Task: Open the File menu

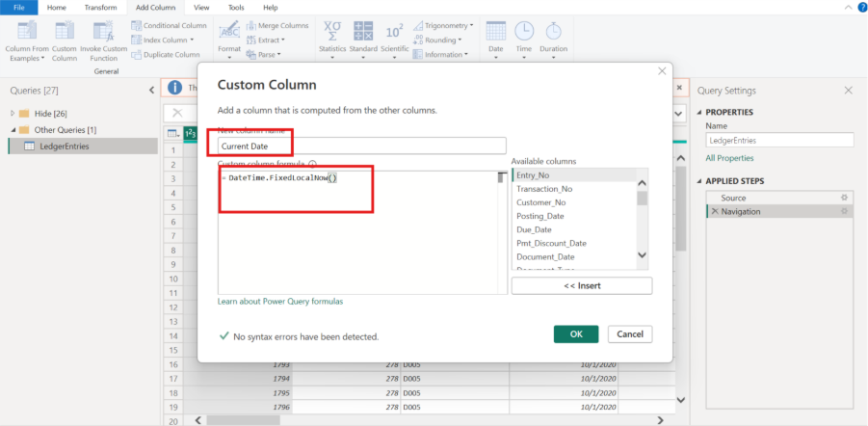Action: [x=18, y=7]
